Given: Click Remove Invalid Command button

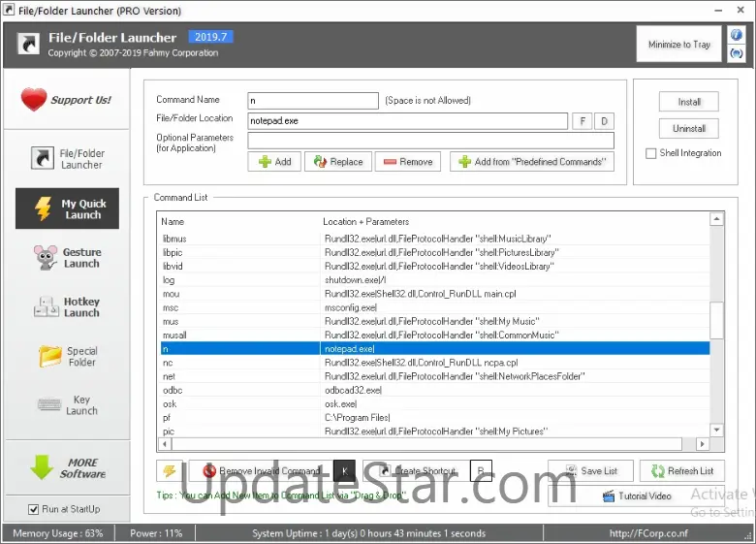Looking at the screenshot, I should click(261, 470).
